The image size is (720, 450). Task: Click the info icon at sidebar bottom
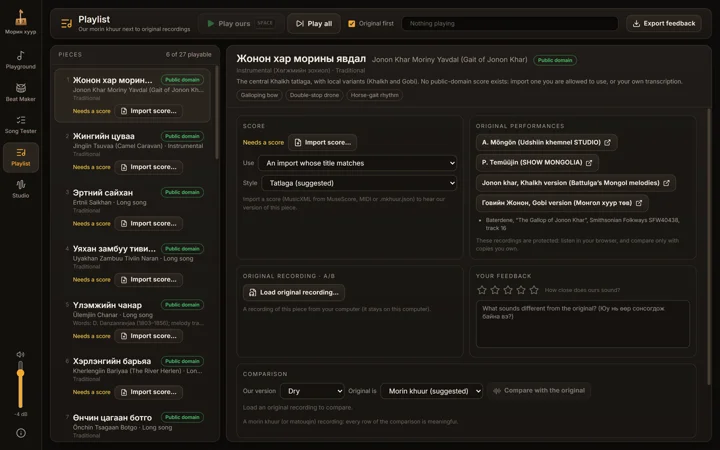click(x=21, y=433)
